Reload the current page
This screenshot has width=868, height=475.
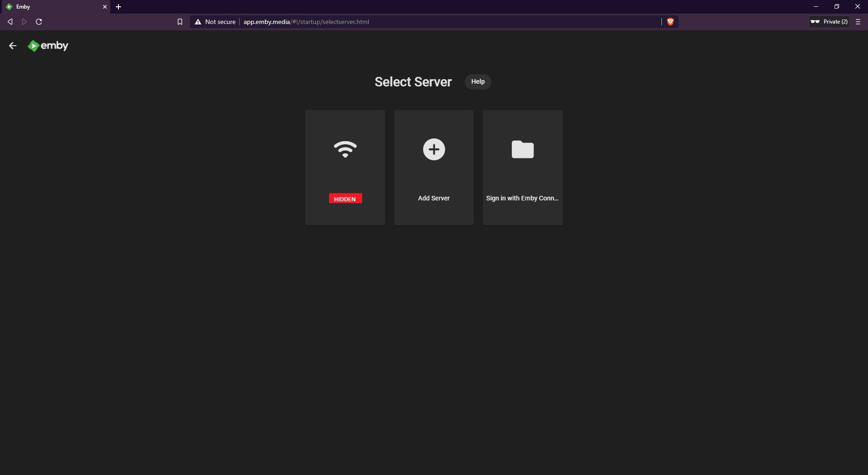39,22
